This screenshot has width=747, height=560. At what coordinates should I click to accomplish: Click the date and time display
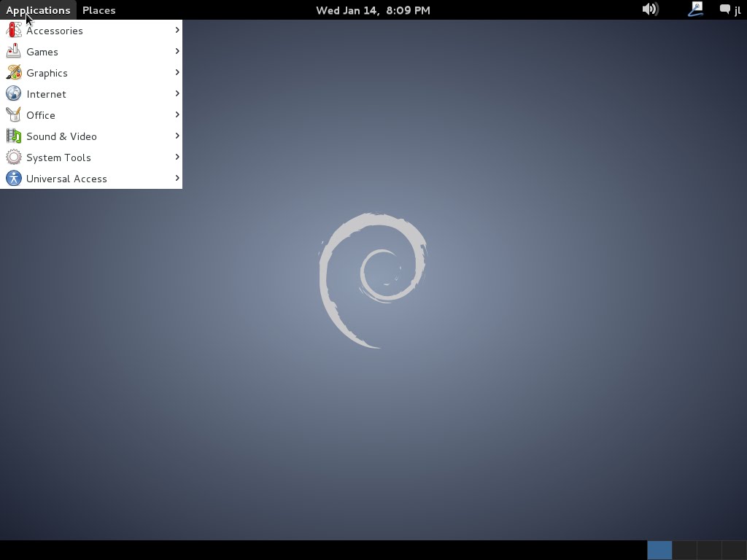click(x=373, y=9)
